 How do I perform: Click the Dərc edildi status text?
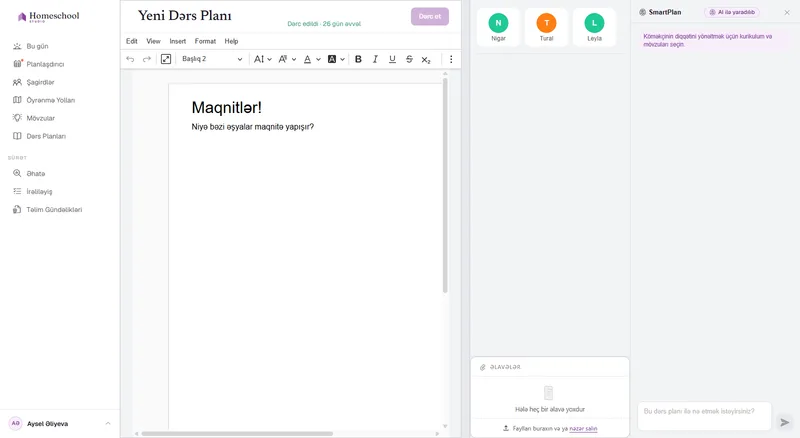324,24
